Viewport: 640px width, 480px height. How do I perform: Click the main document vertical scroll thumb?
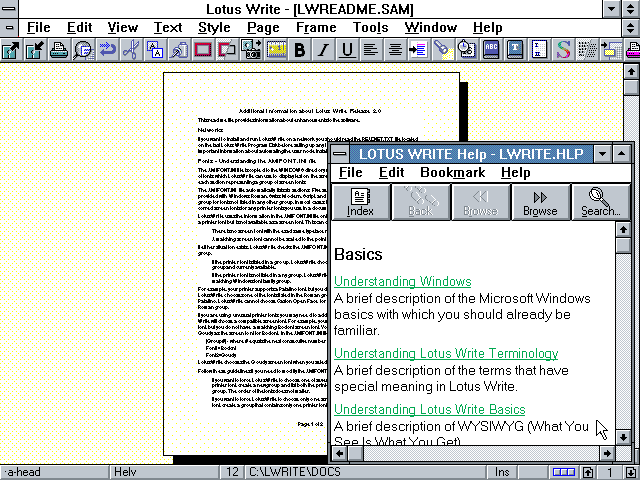631,87
